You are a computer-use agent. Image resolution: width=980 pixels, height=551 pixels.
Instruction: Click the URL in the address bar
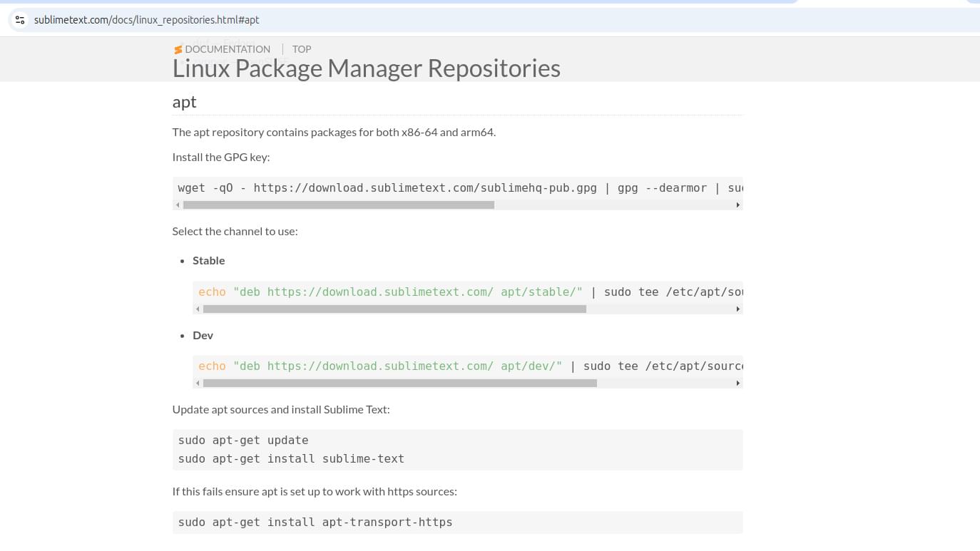pyautogui.click(x=147, y=20)
